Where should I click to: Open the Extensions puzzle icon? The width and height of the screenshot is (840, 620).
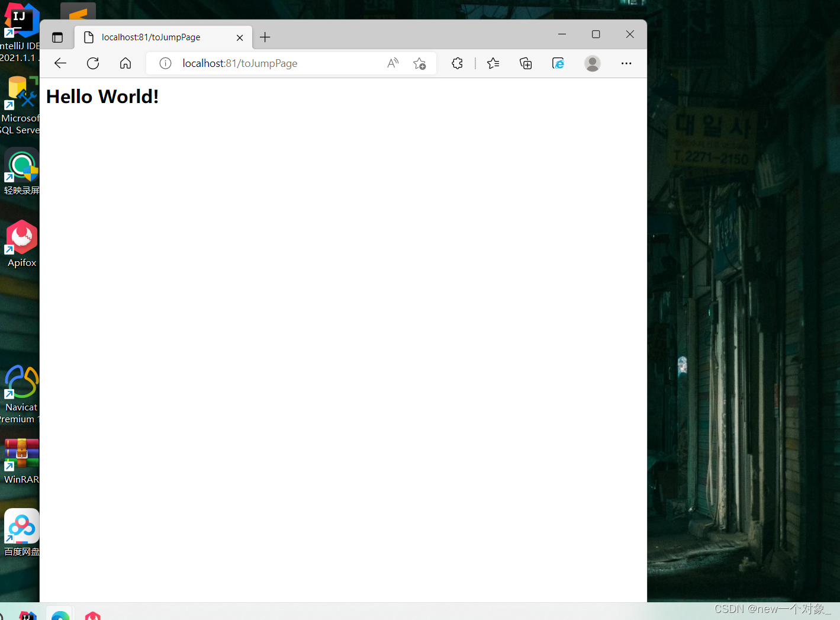tap(457, 63)
